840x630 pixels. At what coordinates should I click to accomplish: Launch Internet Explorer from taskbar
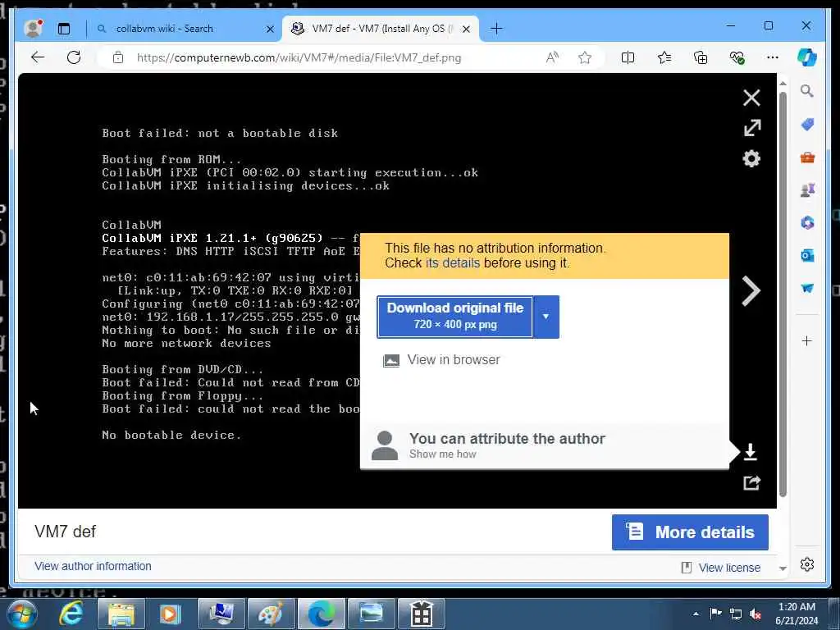pyautogui.click(x=71, y=614)
